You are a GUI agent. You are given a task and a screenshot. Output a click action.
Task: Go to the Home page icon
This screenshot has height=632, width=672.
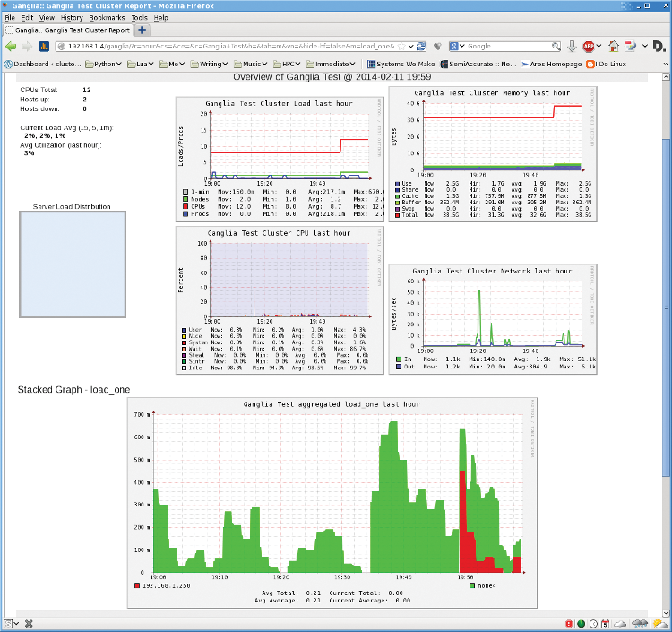(x=613, y=46)
